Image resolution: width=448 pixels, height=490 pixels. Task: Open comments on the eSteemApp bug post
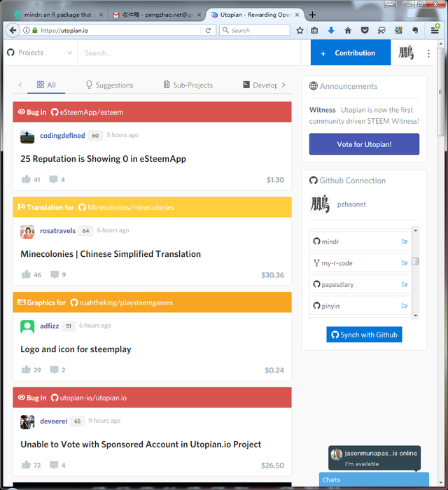point(53,179)
